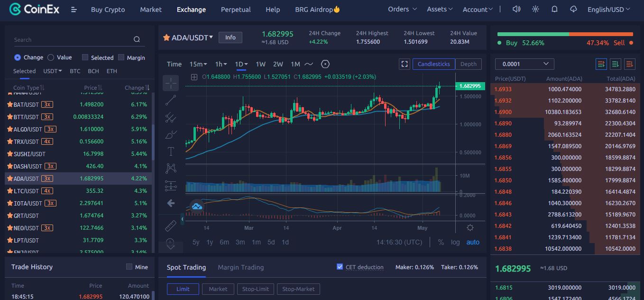The height and width of the screenshot is (300, 644).
Task: Uncheck the CET deduction checkbox
Action: click(x=340, y=267)
